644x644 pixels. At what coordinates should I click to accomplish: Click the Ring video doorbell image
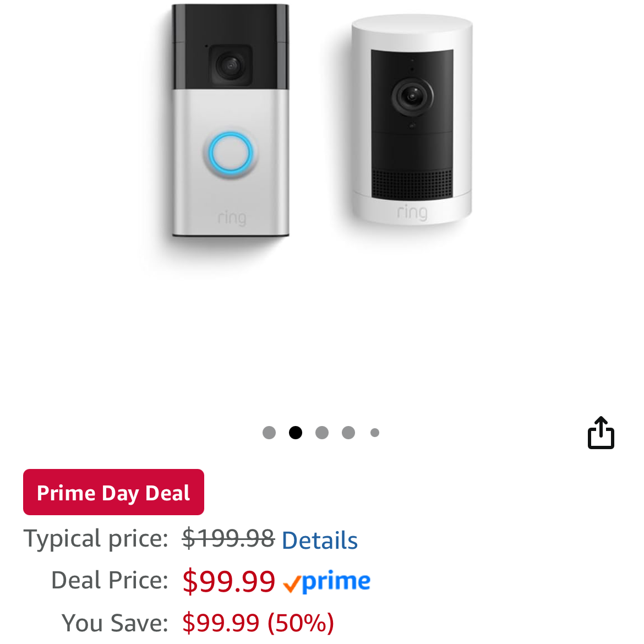[230, 121]
